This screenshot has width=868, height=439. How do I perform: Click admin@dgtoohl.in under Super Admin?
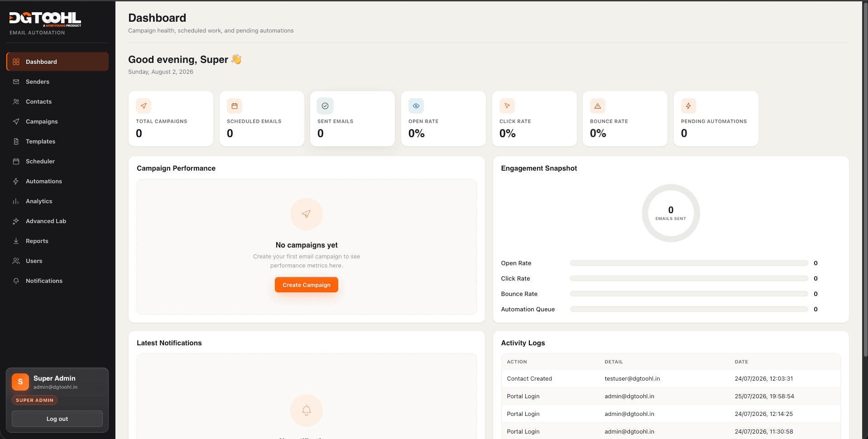coord(55,387)
